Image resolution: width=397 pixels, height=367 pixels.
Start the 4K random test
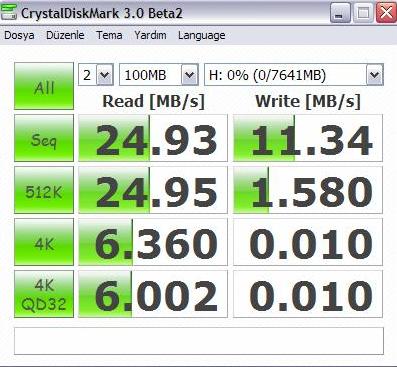44,242
